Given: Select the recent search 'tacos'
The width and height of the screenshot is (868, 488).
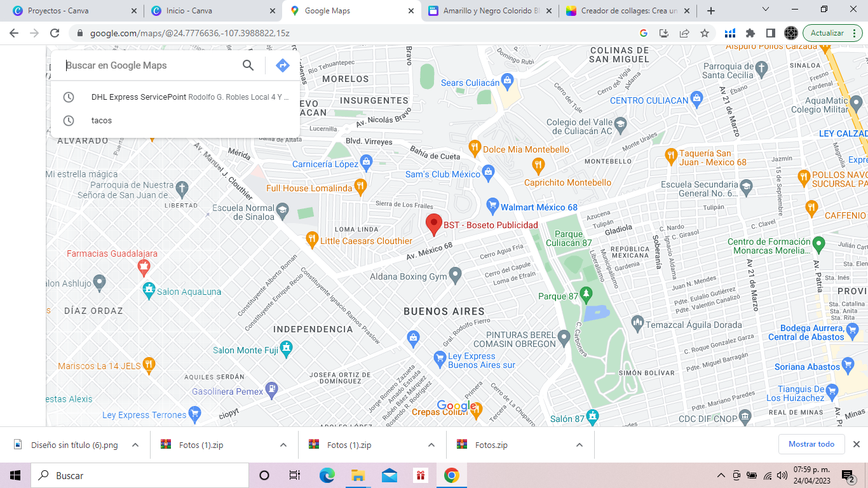Looking at the screenshot, I should coord(175,120).
